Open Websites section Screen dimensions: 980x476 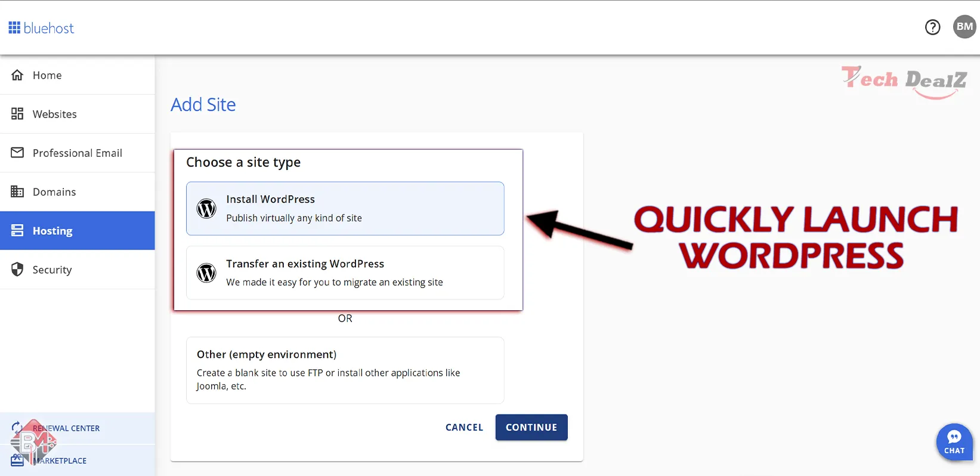pos(78,114)
